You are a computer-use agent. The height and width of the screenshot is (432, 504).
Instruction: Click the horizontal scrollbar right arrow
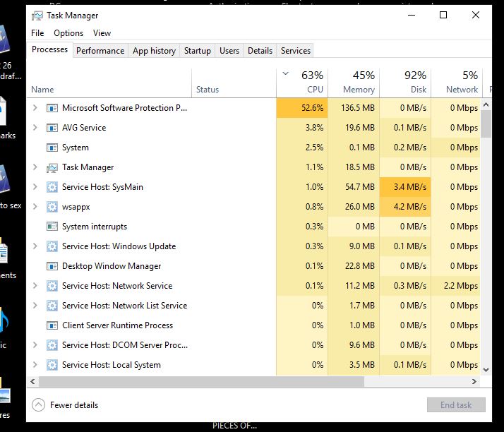474,382
